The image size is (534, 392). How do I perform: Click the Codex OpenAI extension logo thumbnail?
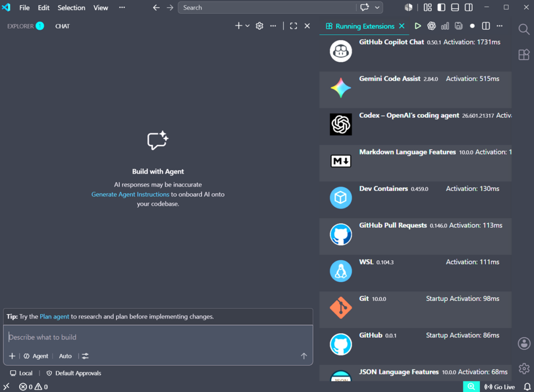[341, 124]
